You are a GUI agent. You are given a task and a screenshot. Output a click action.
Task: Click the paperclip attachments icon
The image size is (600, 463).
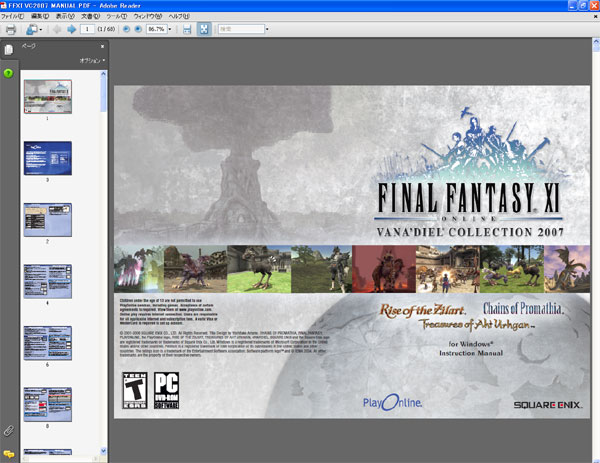pos(8,431)
